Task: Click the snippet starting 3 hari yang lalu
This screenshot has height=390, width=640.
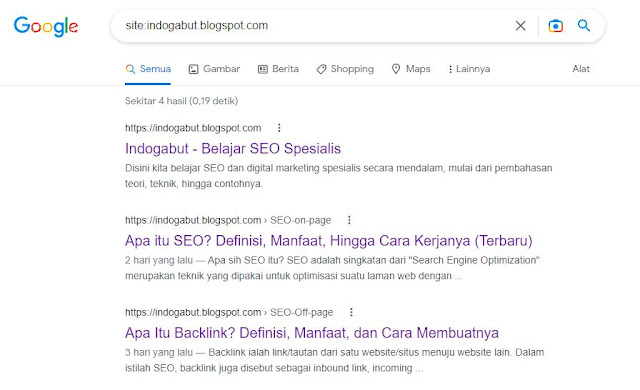Action: pyautogui.click(x=334, y=360)
